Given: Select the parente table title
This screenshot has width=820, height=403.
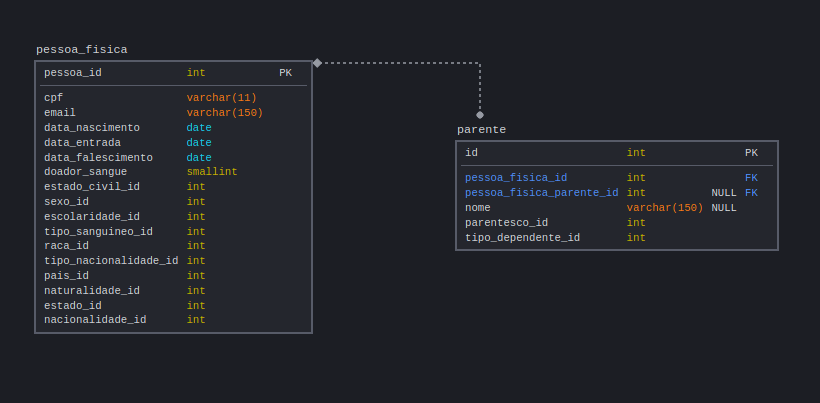Looking at the screenshot, I should [x=481, y=130].
